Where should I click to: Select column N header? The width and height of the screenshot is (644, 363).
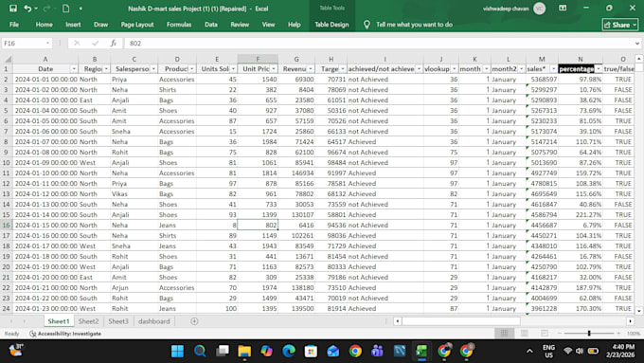pos(580,59)
